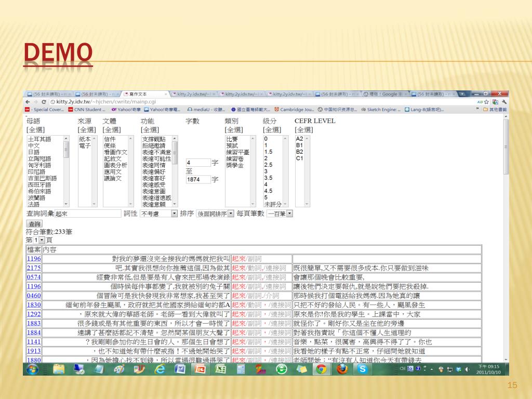532x399 pixels.
Task: Open the Windows Start orb
Action: pyautogui.click(x=33, y=369)
